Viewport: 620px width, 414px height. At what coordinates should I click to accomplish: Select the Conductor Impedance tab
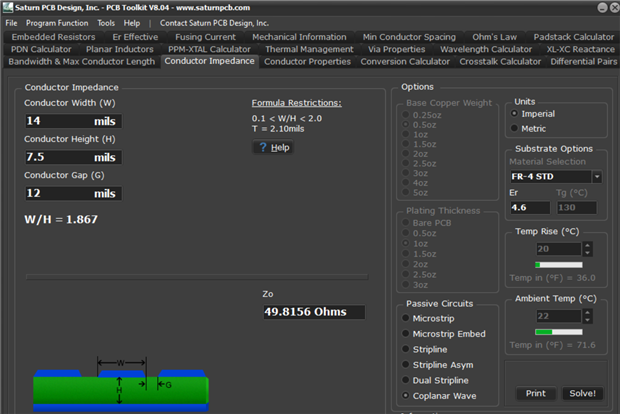click(x=210, y=61)
